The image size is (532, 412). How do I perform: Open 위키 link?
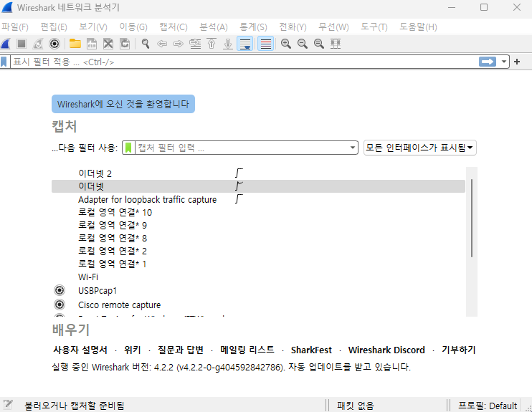click(x=133, y=350)
